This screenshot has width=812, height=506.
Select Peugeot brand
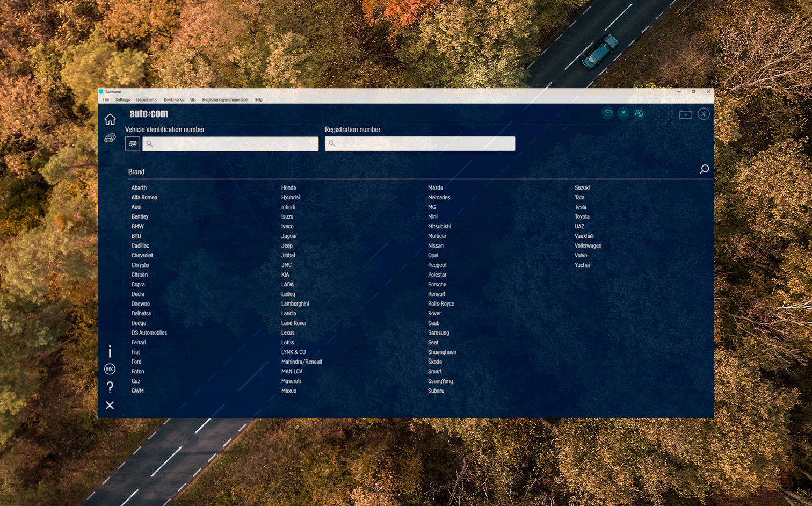(x=437, y=265)
